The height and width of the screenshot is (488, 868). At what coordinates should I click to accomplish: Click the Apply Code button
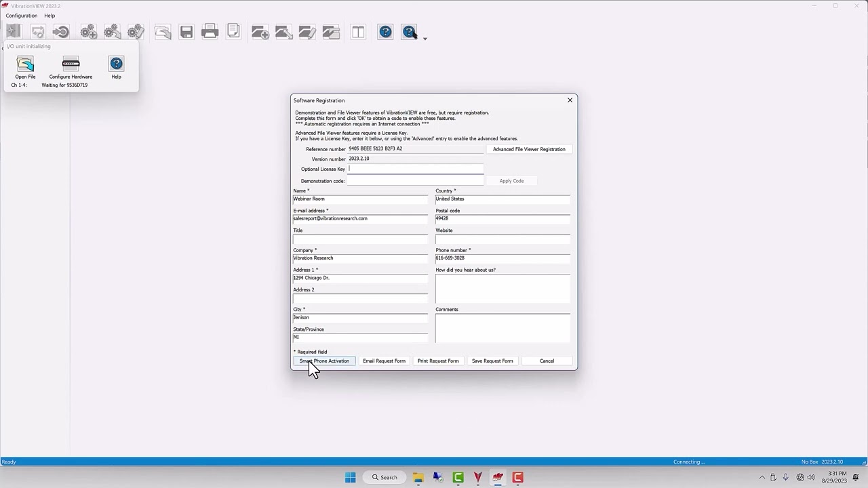511,181
